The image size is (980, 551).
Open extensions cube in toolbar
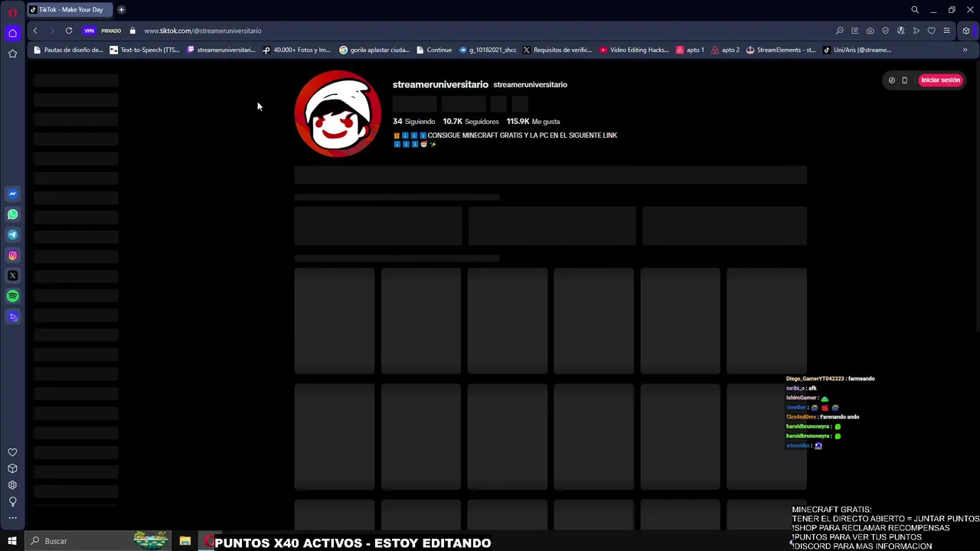click(x=966, y=31)
